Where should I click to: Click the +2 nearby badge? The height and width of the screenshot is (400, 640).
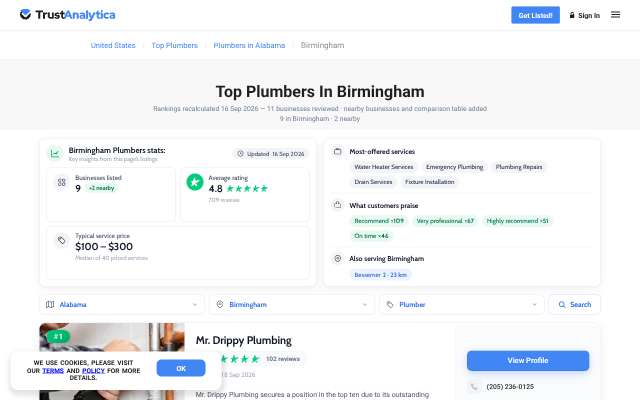click(102, 188)
